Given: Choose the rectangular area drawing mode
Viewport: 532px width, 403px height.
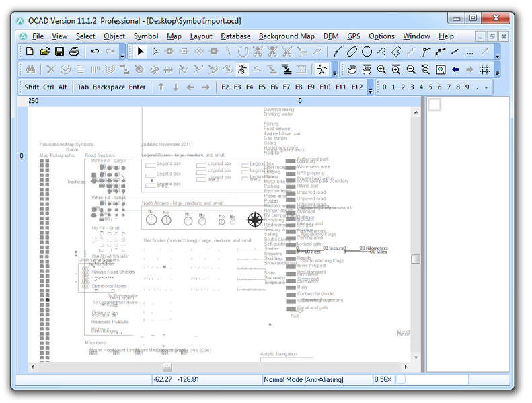Looking at the screenshot, I should pos(396,52).
